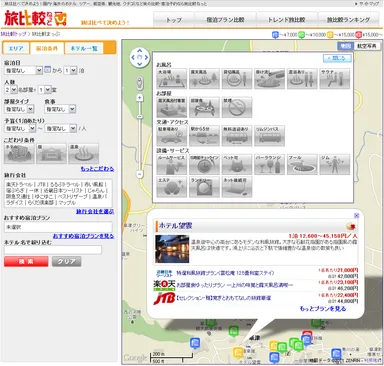Select the ペット可 pets allowed icon
The width and height of the screenshot is (384, 366).
click(237, 164)
